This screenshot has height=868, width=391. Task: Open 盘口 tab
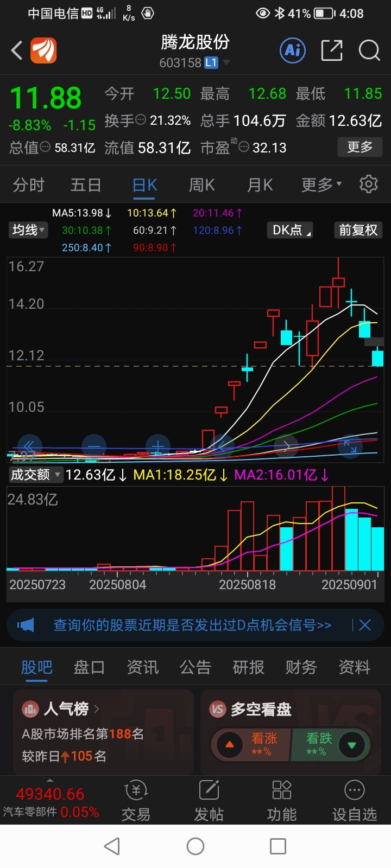[89, 667]
